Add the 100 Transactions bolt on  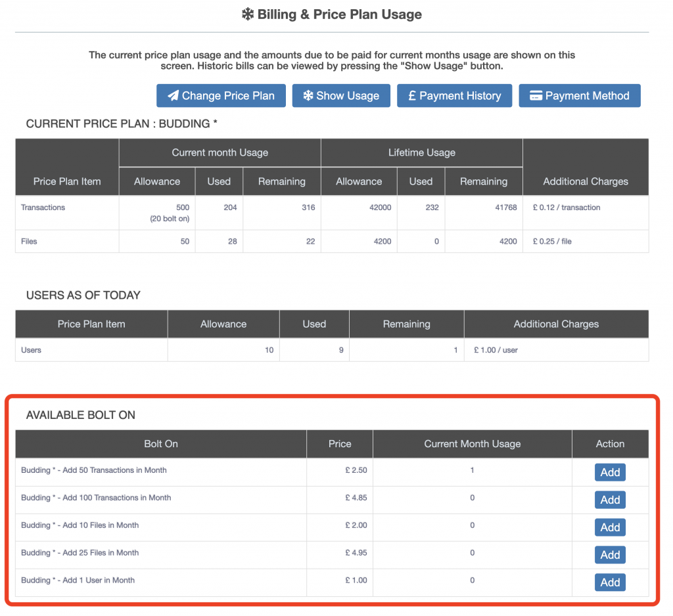[x=610, y=500]
